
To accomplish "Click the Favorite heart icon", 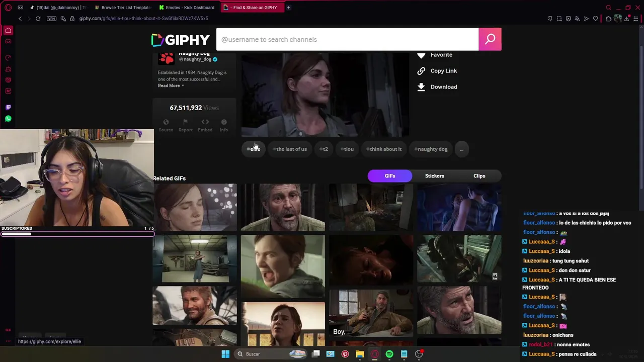I will point(421,55).
